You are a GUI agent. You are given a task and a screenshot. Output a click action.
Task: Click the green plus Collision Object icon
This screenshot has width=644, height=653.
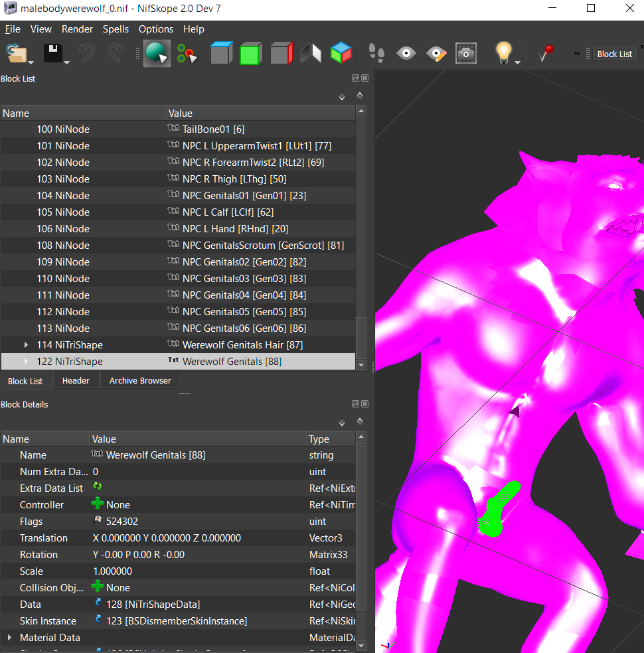(x=98, y=587)
